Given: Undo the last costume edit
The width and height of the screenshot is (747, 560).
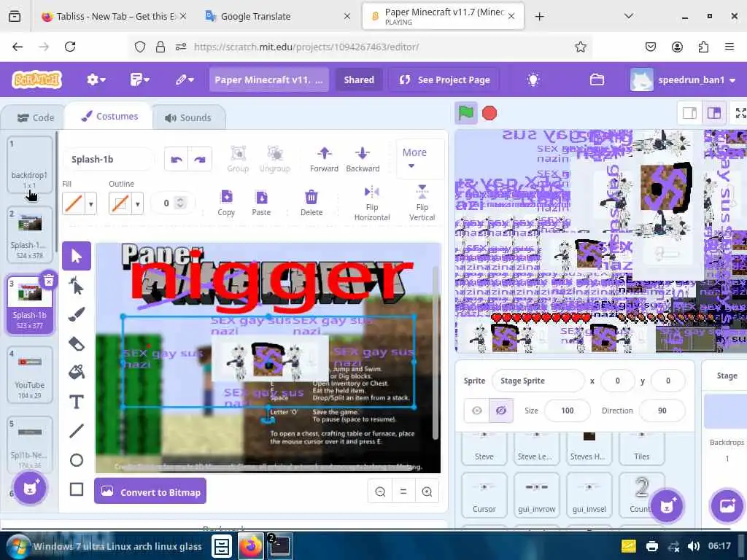Looking at the screenshot, I should point(177,159).
